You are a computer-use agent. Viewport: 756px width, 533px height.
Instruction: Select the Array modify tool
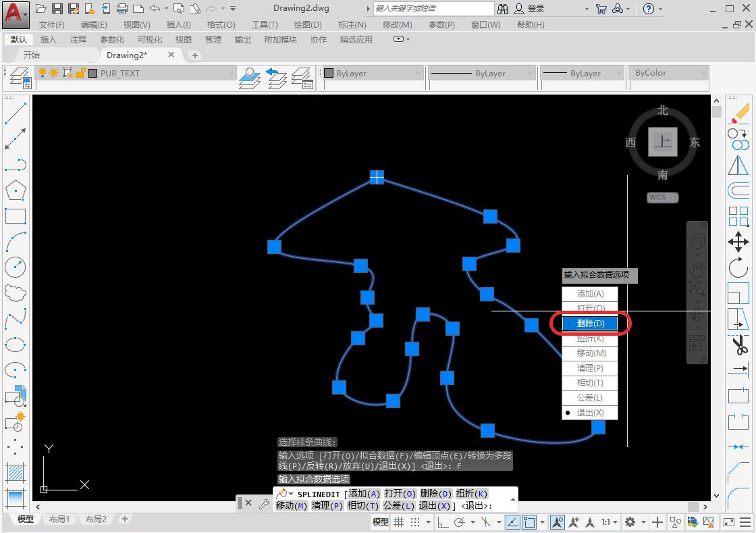click(738, 216)
